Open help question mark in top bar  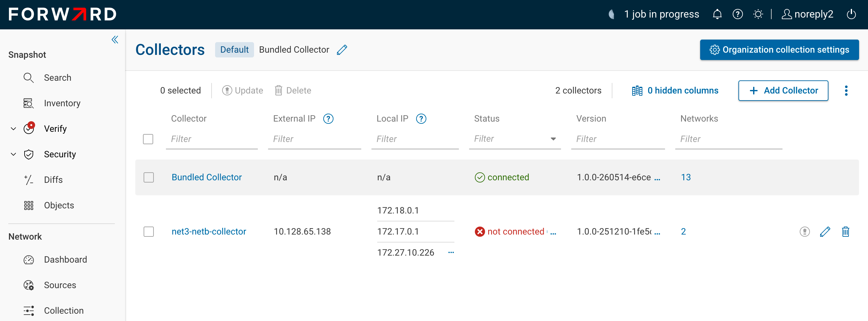pos(737,14)
